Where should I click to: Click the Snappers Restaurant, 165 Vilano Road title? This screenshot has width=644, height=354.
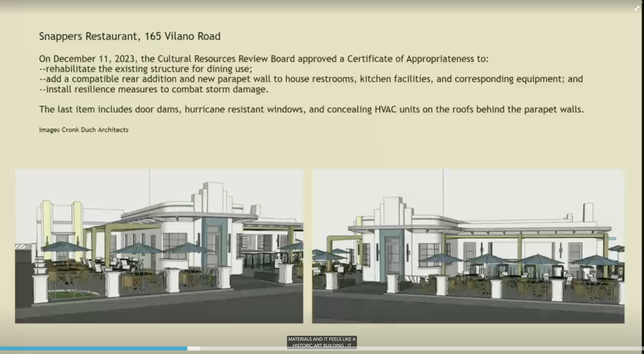[130, 36]
